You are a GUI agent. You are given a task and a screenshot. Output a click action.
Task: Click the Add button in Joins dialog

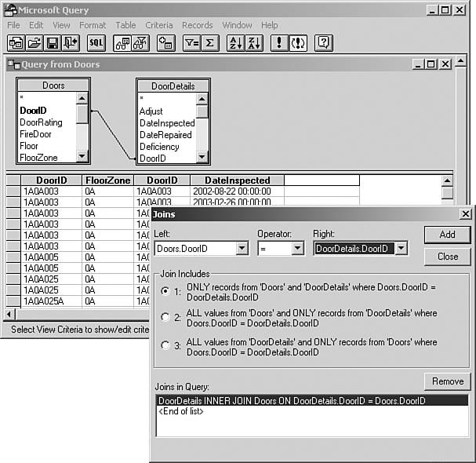448,235
